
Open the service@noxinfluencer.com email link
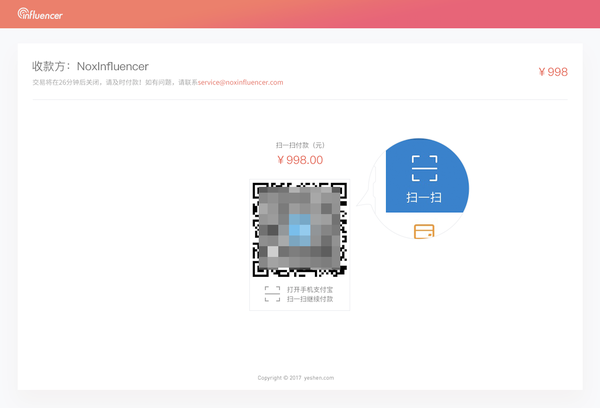240,82
